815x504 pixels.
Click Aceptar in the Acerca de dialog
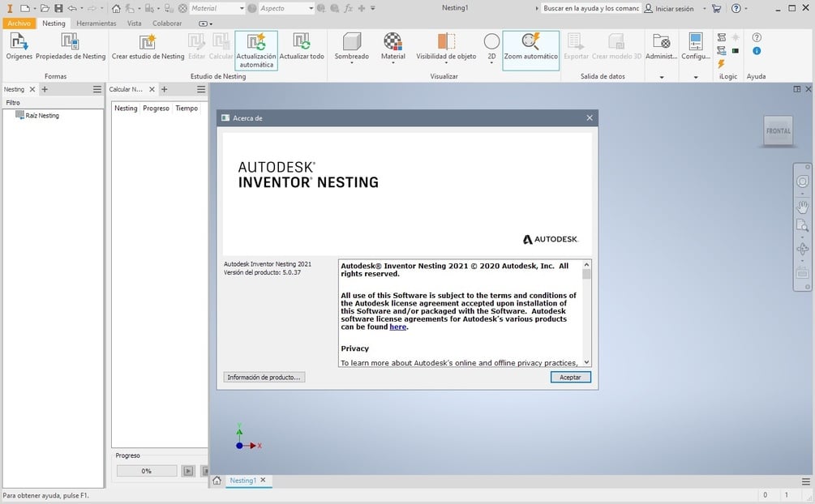pyautogui.click(x=570, y=378)
